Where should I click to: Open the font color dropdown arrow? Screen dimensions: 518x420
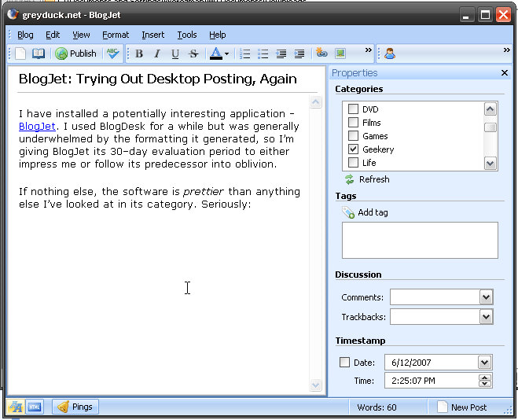coord(226,53)
